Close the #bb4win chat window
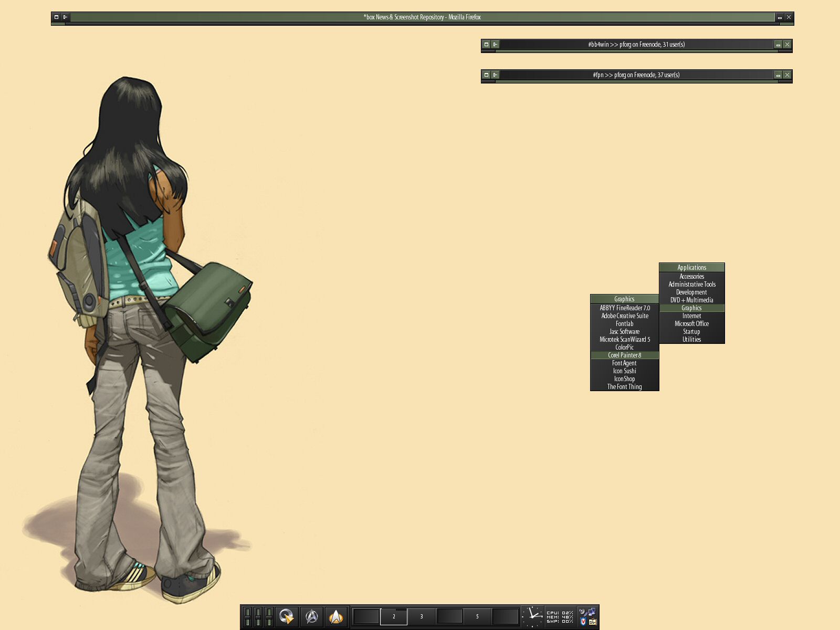 [787, 45]
